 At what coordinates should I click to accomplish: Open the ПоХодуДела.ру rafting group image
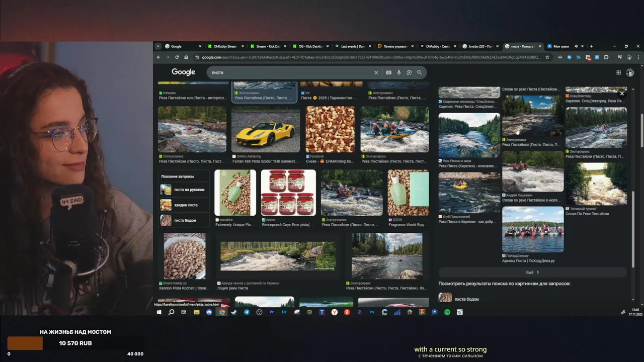[x=533, y=229]
